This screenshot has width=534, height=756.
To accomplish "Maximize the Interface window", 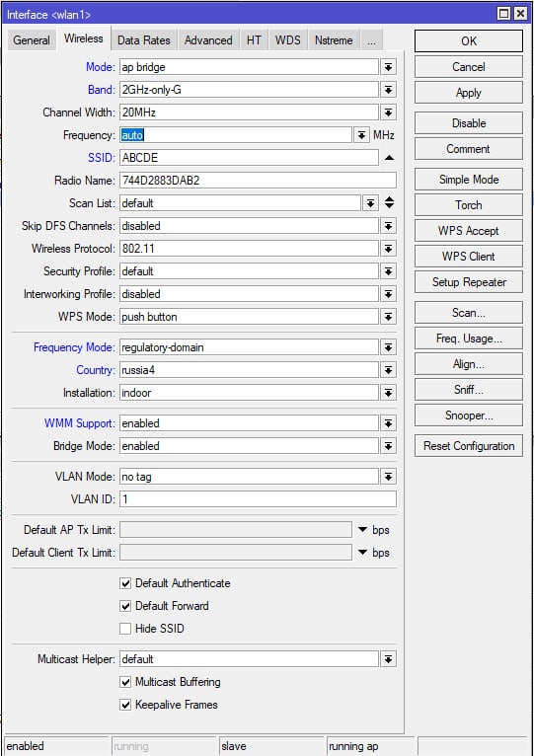I will coord(504,14).
